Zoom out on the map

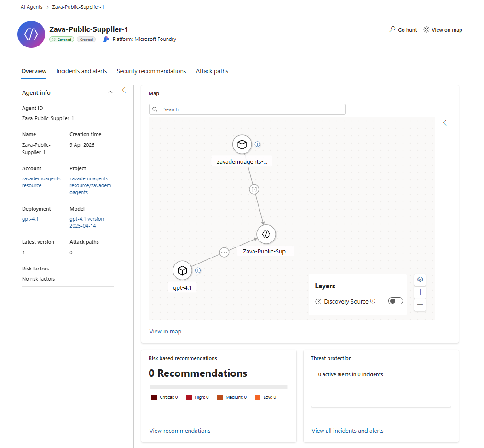click(x=420, y=304)
